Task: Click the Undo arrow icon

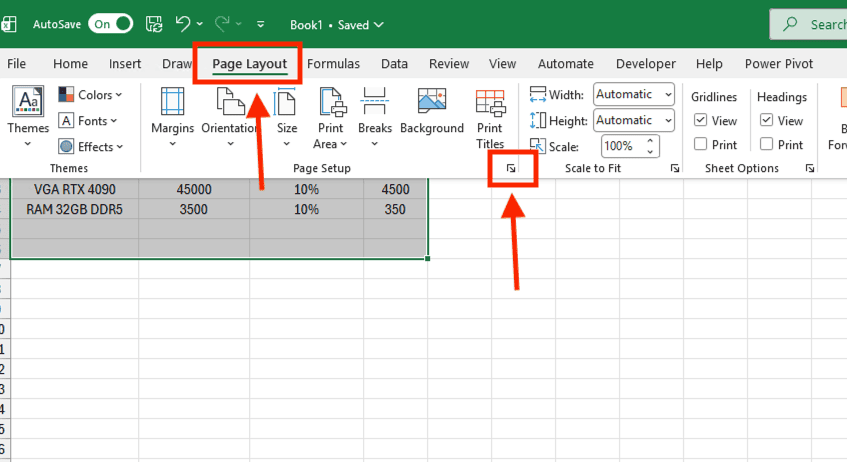Action: [183, 24]
